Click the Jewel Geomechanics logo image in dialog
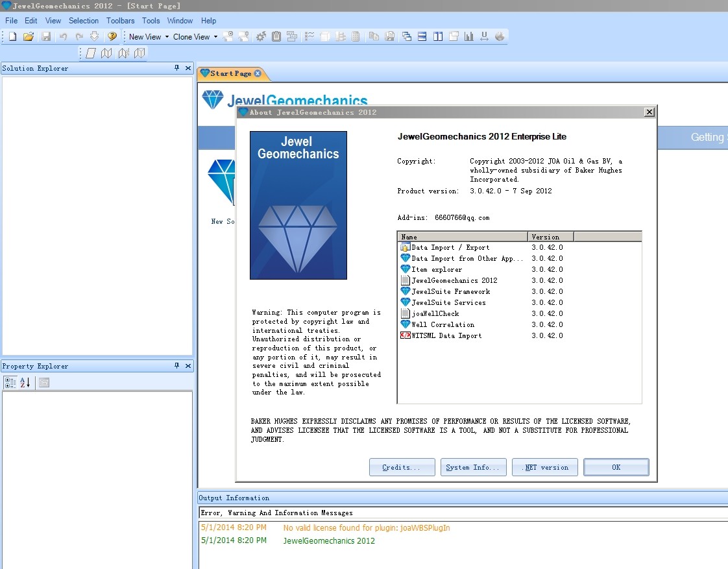 point(298,205)
